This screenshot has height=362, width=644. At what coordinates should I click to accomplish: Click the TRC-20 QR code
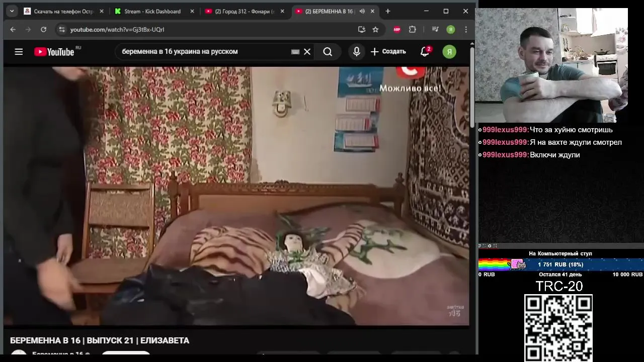(x=558, y=328)
